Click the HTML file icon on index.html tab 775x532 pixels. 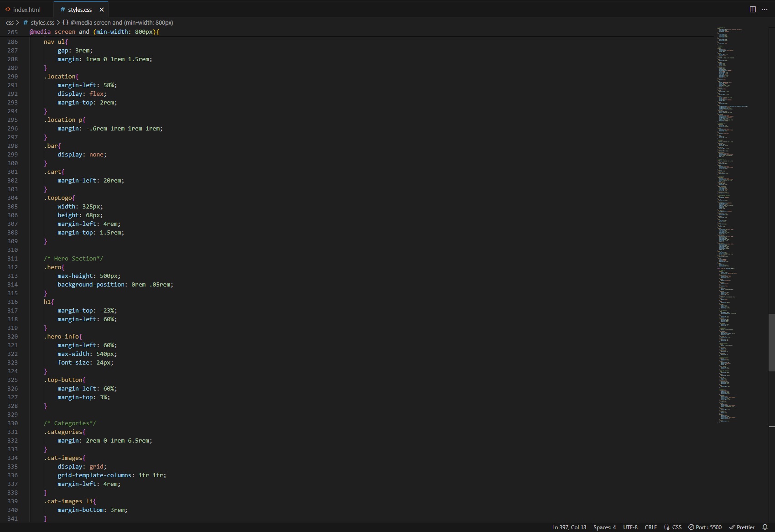click(8, 10)
